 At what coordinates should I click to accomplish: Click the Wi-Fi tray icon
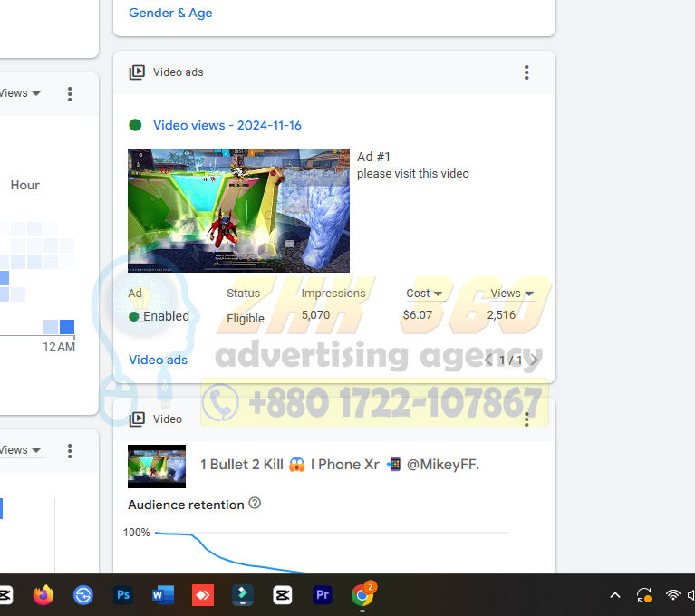(673, 595)
